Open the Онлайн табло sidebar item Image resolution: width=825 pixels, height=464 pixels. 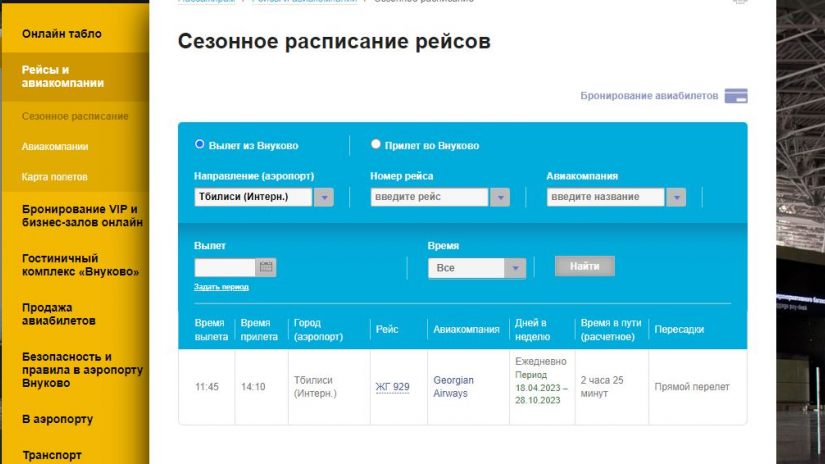click(62, 34)
